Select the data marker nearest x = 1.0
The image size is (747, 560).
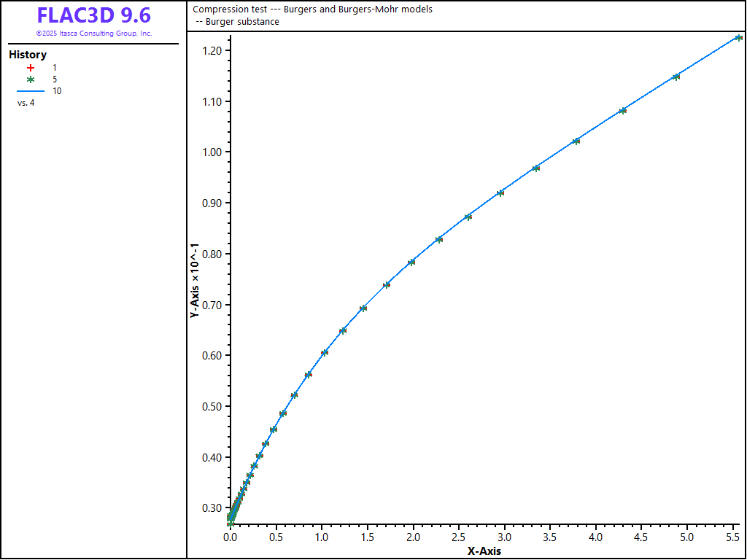tap(325, 352)
